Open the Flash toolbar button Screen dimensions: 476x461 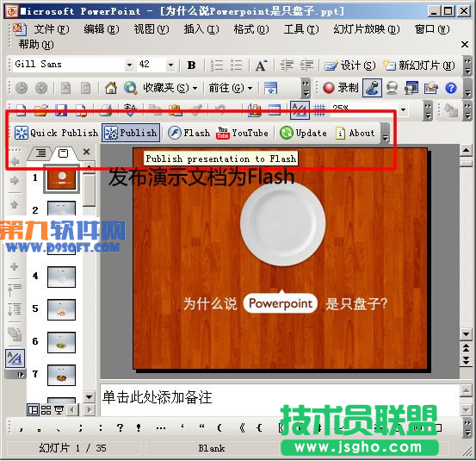pyautogui.click(x=189, y=133)
